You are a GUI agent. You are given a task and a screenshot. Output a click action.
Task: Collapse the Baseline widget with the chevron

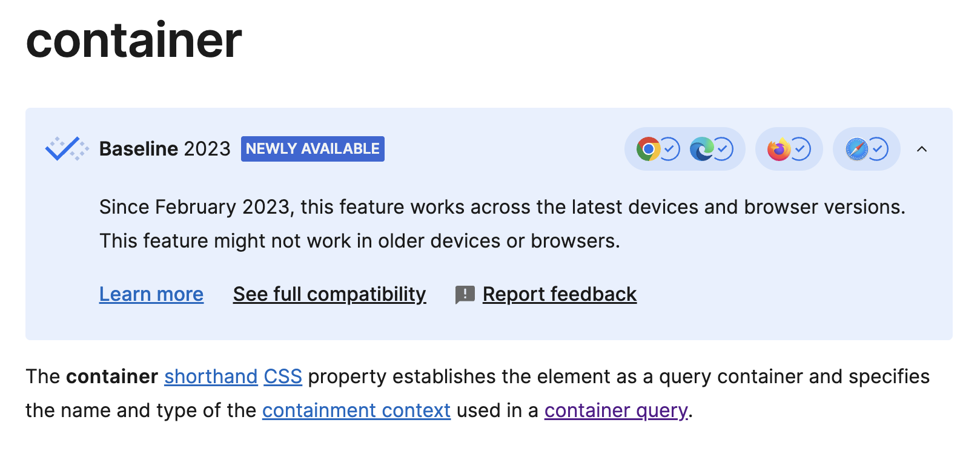(x=921, y=149)
